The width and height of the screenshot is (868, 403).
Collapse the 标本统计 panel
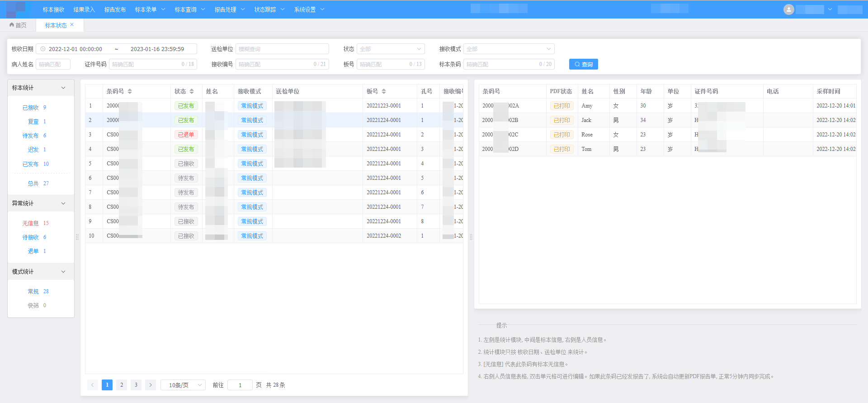(63, 88)
